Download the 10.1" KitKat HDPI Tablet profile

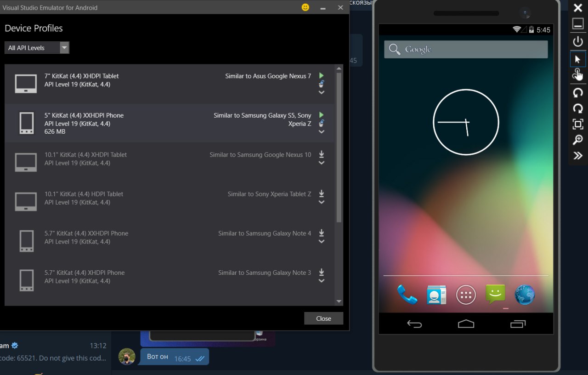click(x=322, y=193)
